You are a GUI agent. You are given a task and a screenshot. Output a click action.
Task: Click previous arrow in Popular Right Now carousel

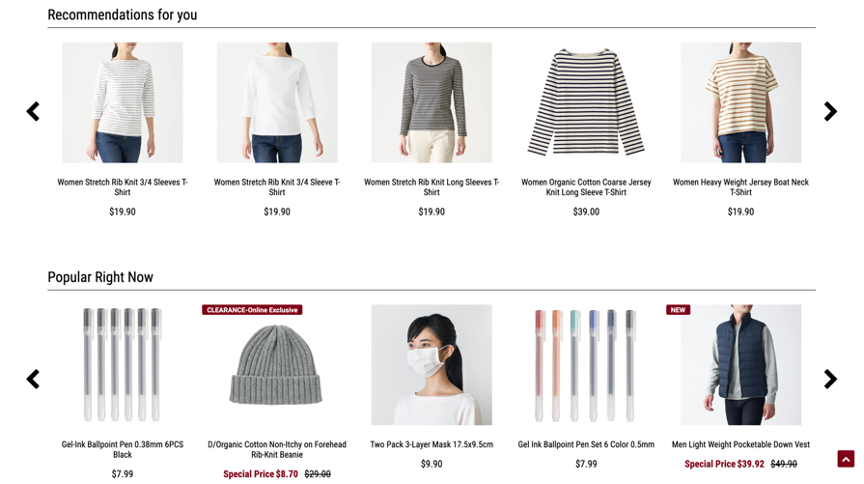point(33,379)
